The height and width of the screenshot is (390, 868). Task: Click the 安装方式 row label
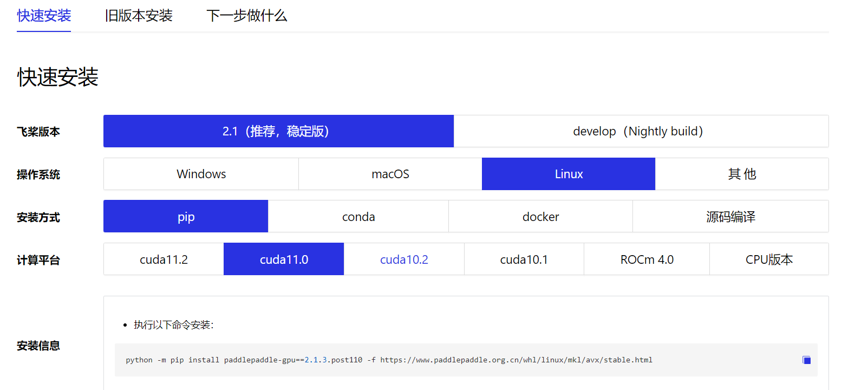click(x=38, y=217)
